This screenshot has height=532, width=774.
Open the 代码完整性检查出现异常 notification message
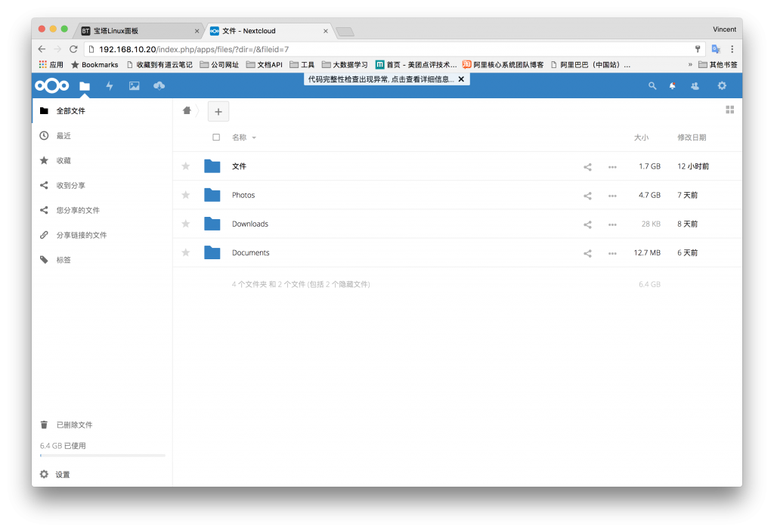pos(381,79)
